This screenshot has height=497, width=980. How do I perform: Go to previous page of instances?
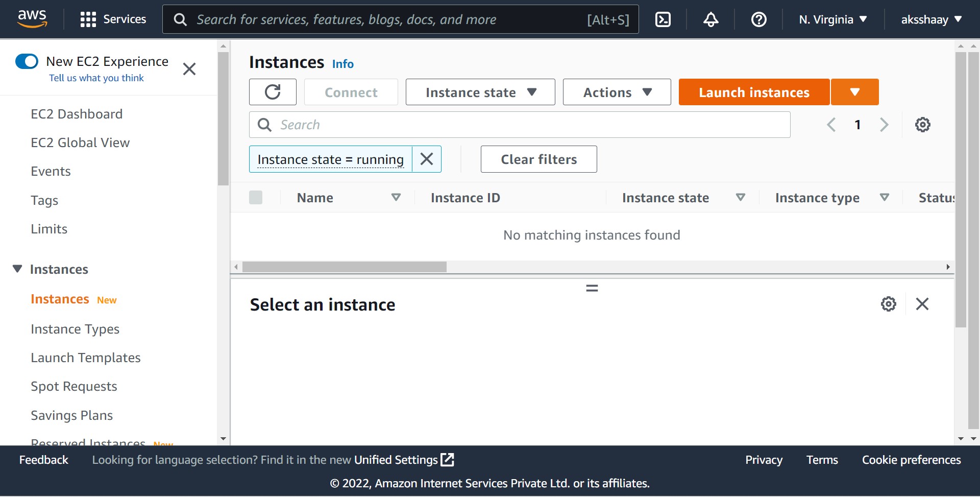(831, 125)
